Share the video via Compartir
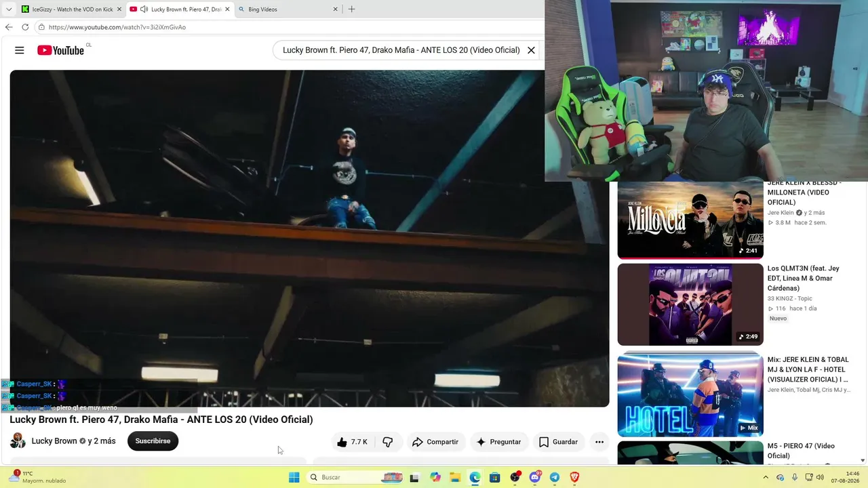 (435, 442)
